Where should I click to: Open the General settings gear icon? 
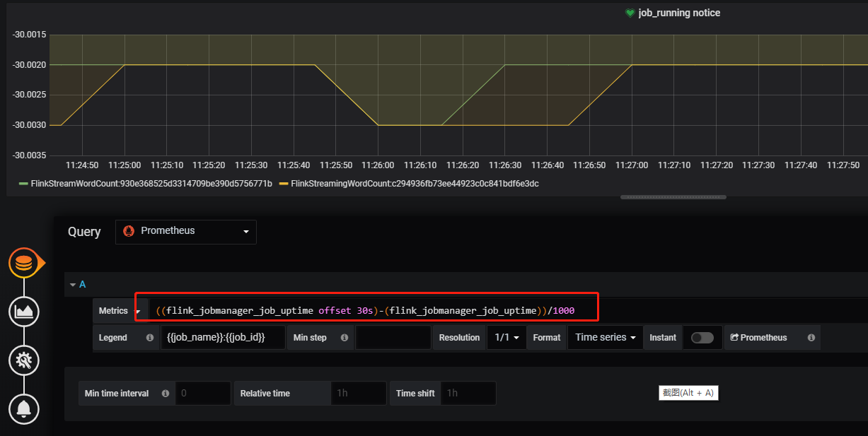point(23,360)
